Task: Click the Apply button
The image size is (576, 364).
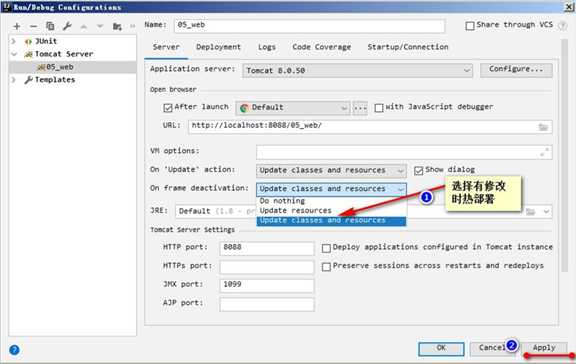Action: click(x=544, y=348)
